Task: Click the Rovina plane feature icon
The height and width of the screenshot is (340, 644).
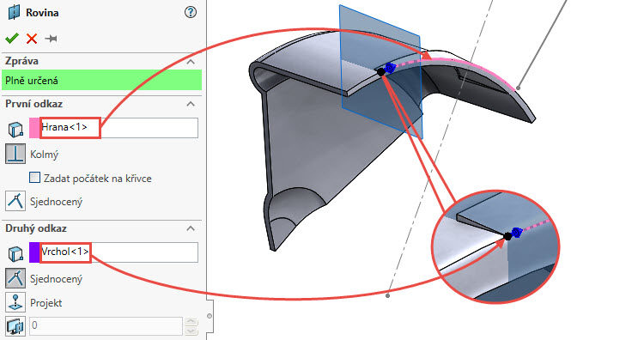Action: click(14, 12)
